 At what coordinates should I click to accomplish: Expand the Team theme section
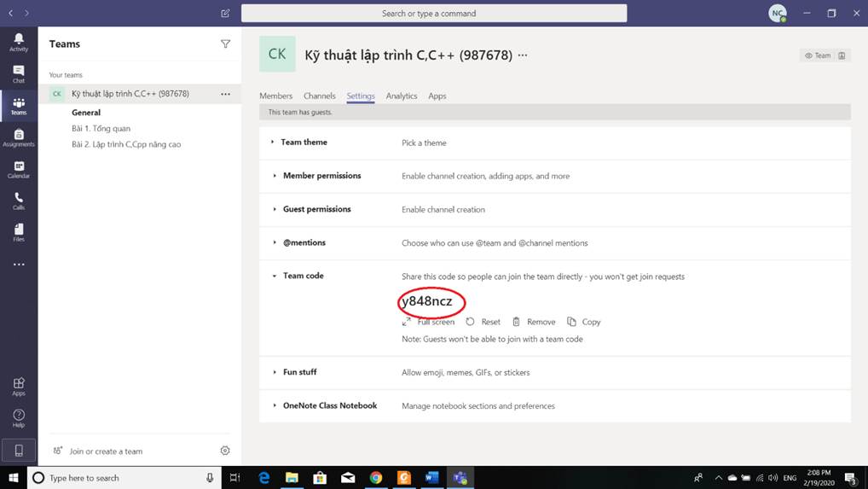coord(304,143)
